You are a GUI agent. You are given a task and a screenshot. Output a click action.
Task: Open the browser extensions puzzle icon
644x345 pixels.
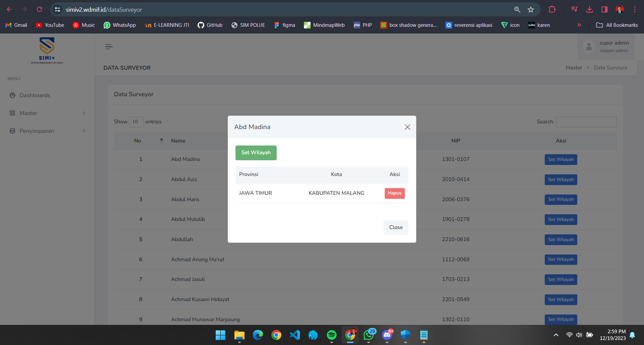(552, 9)
